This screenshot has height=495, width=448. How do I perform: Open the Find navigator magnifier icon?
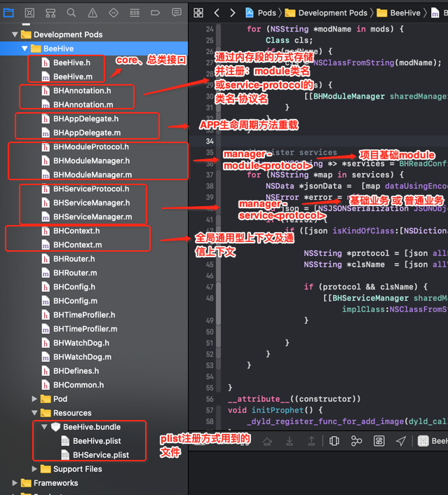[72, 13]
